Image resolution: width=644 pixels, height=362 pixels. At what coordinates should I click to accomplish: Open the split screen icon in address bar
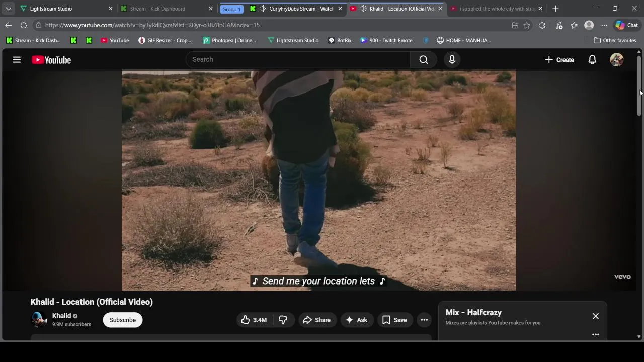tap(515, 25)
